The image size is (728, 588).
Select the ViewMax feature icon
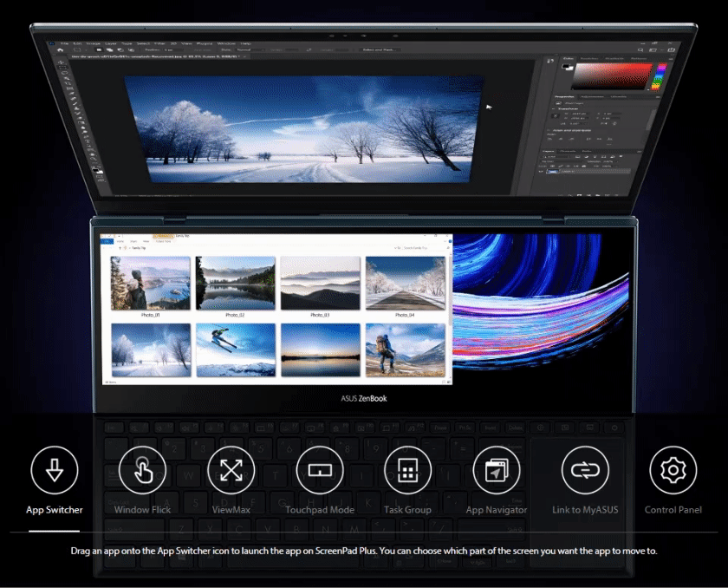(x=231, y=469)
